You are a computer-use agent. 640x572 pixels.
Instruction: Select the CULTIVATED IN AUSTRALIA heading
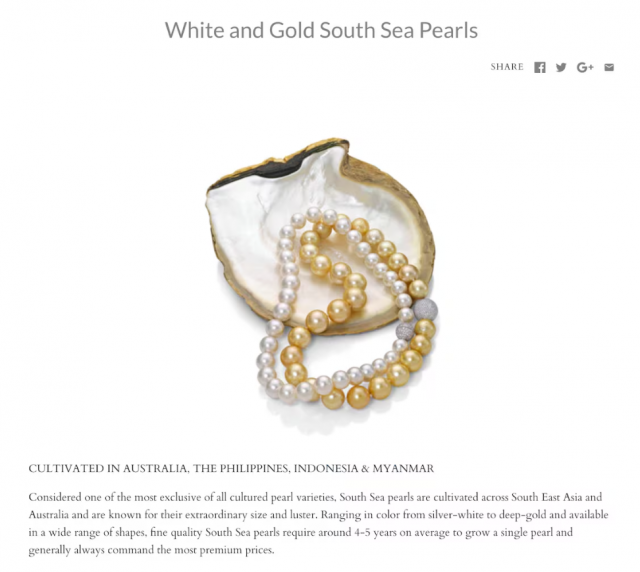click(x=231, y=468)
